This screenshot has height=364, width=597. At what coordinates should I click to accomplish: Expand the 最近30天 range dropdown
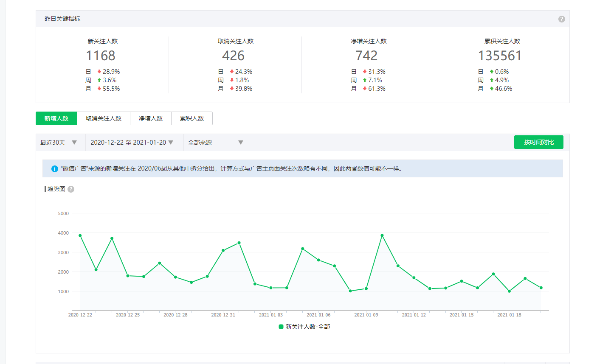coord(60,143)
